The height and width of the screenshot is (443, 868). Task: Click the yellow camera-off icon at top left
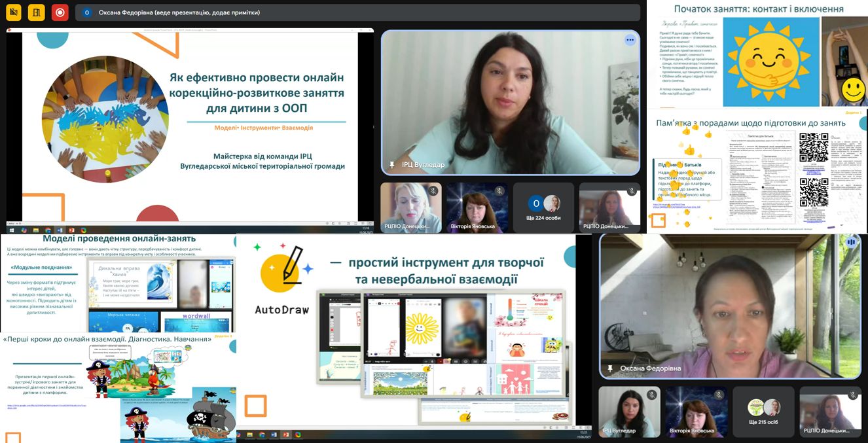pyautogui.click(x=13, y=12)
